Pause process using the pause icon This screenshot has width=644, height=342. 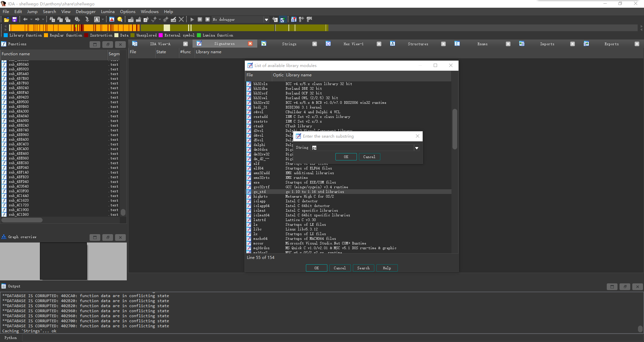click(x=200, y=19)
